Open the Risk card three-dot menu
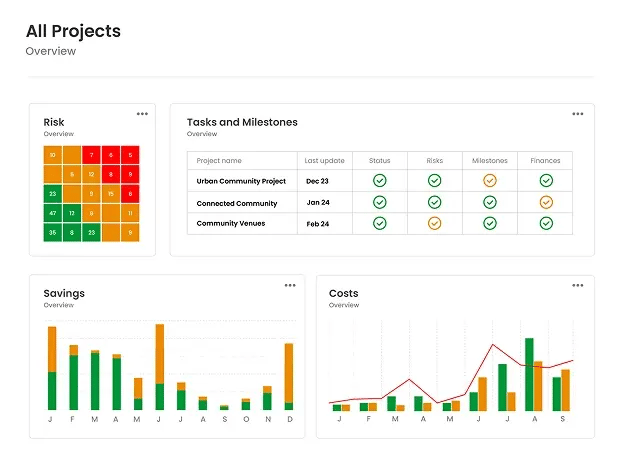 [x=143, y=114]
